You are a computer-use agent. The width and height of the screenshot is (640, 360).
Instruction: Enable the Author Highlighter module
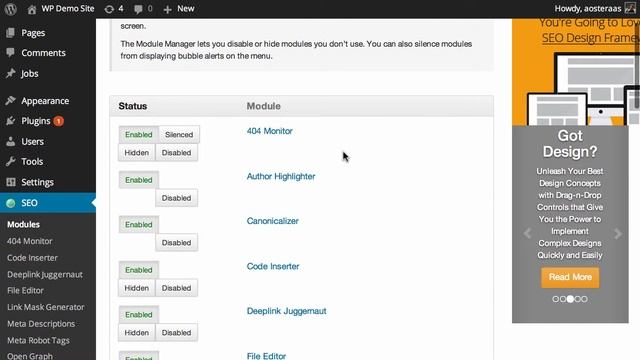[x=139, y=180]
